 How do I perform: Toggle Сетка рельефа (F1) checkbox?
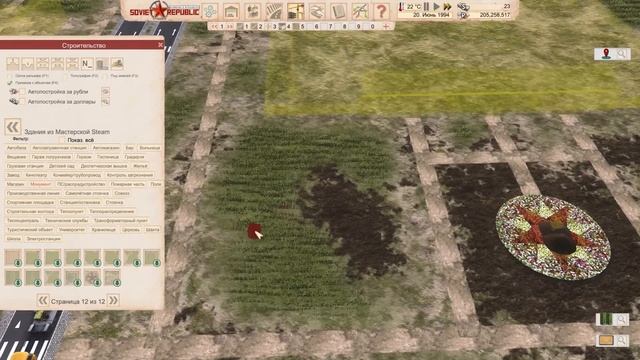pyautogui.click(x=10, y=76)
